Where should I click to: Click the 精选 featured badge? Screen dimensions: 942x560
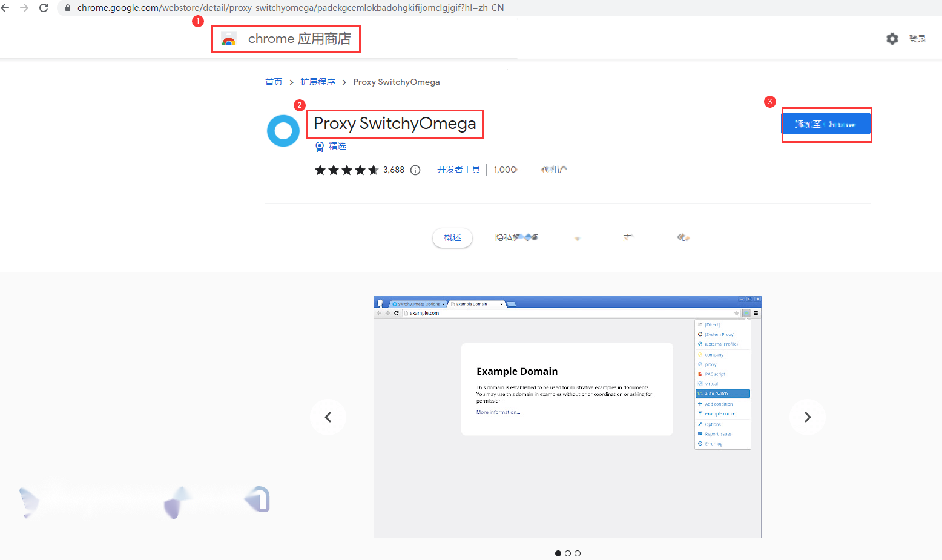pyautogui.click(x=331, y=147)
